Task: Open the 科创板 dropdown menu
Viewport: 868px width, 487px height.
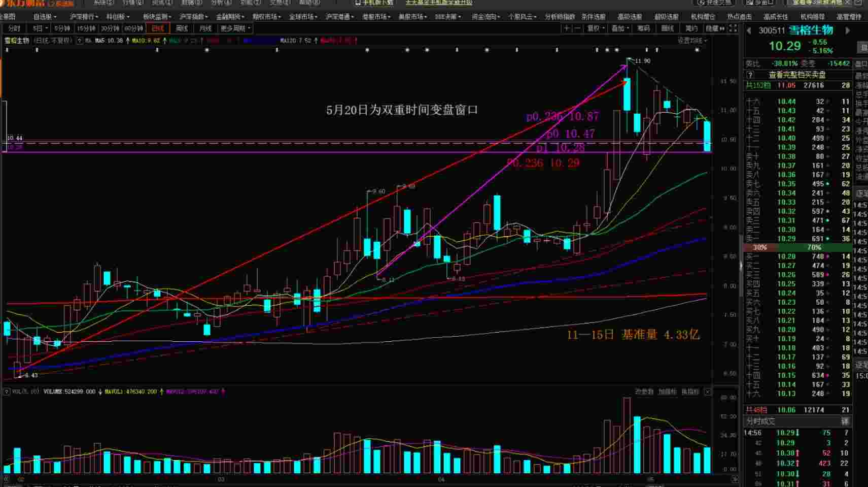Action: [117, 17]
